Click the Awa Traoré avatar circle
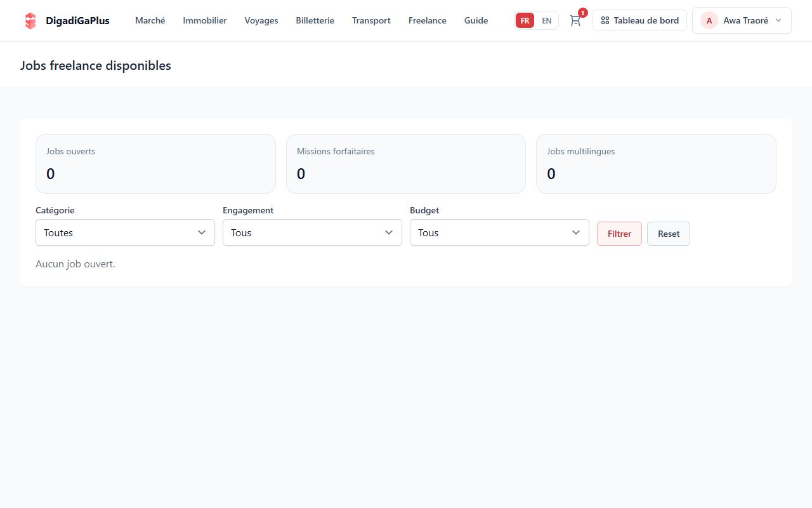This screenshot has height=508, width=812. [709, 20]
